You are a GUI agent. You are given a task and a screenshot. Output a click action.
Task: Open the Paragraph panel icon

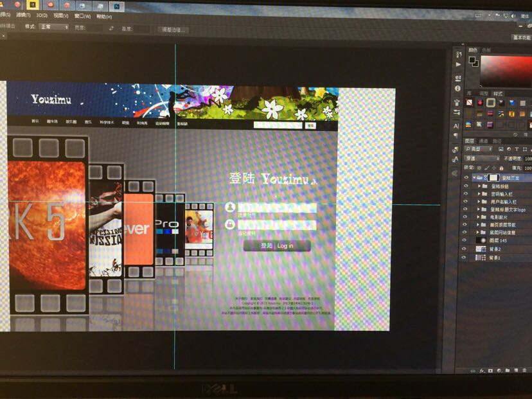(456, 136)
